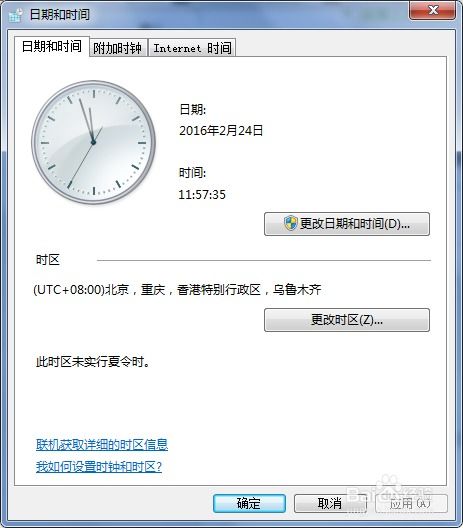The image size is (463, 528).
Task: Close the 日期和时间 dialog with X
Action: click(x=433, y=10)
